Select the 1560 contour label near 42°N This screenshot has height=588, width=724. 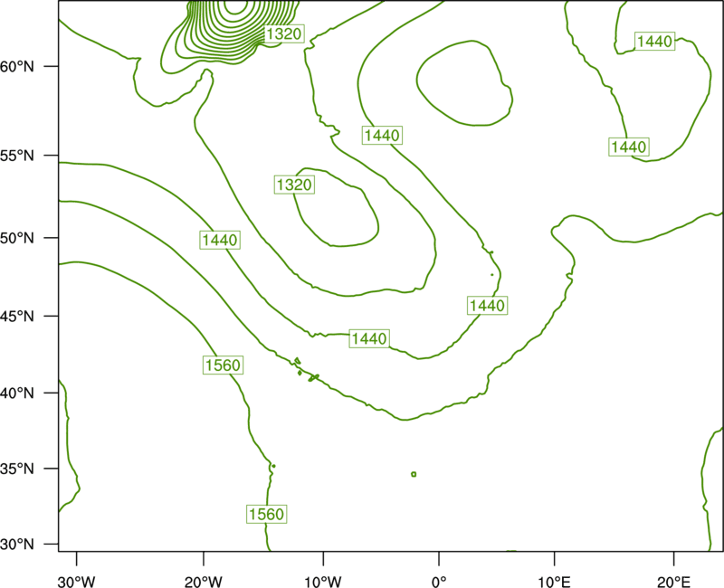click(223, 365)
